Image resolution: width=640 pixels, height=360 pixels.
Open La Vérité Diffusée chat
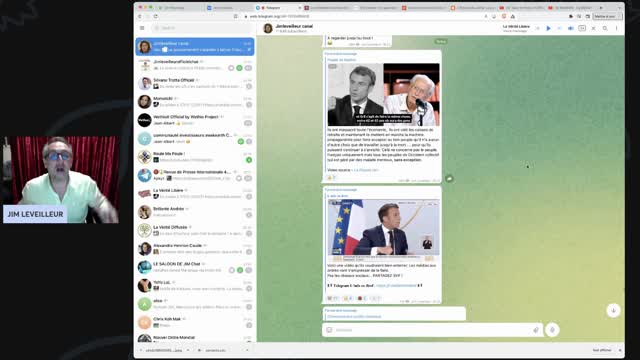195,230
